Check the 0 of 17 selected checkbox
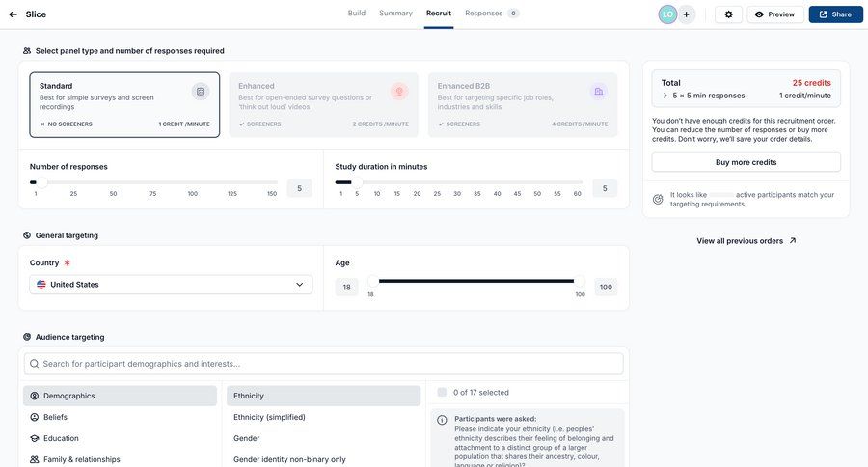The height and width of the screenshot is (467, 868). tap(442, 392)
